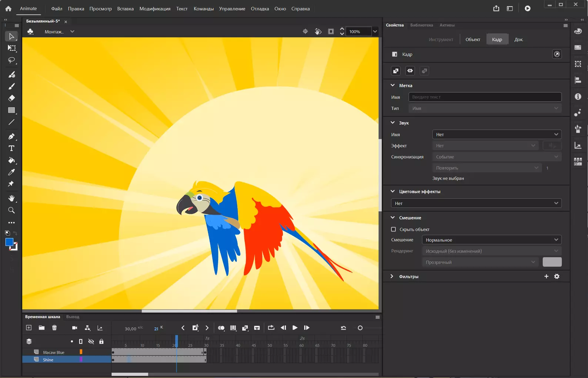This screenshot has height=378, width=588.
Task: Click Macaw Blue layer orange color swatch
Action: [81, 352]
